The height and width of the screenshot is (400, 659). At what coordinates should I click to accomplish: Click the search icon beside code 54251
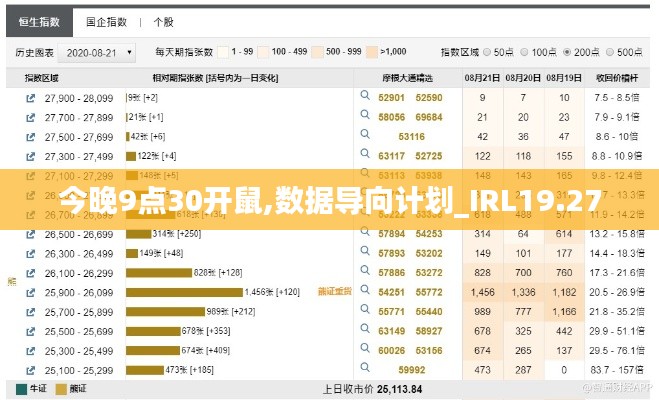point(365,291)
